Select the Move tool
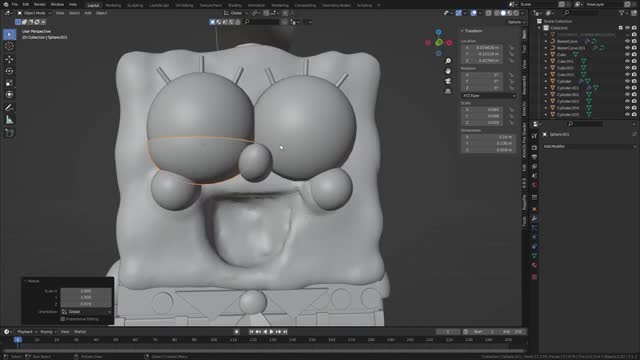This screenshot has height=360, width=640. tap(9, 59)
